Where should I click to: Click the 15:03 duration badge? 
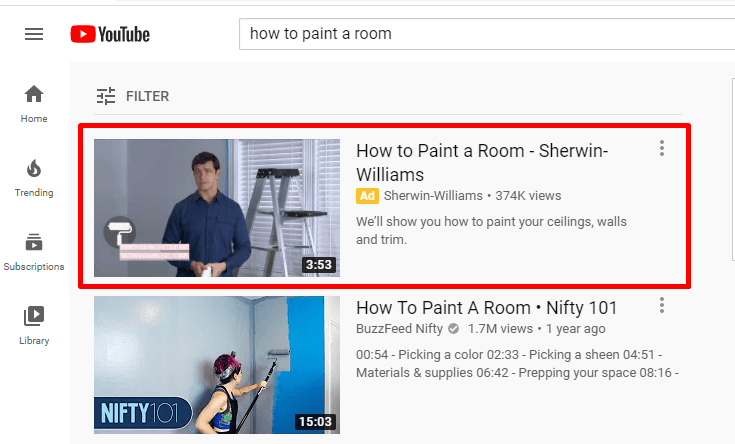[315, 421]
